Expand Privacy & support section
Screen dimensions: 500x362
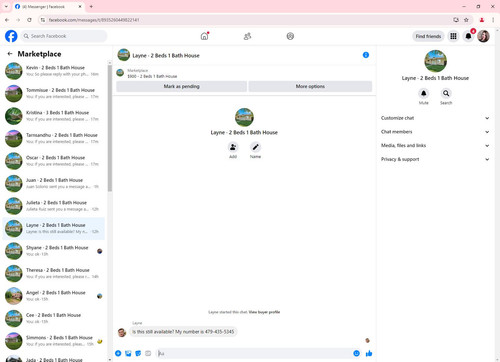coord(435,159)
